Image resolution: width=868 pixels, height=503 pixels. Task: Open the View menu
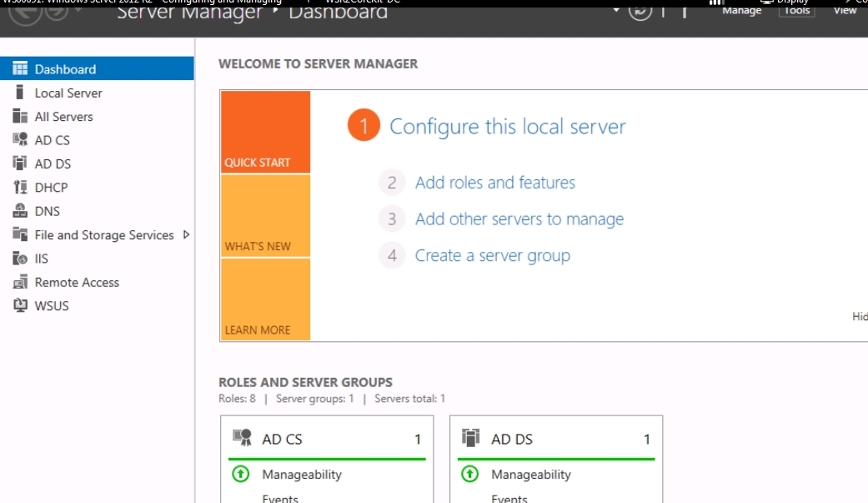point(845,11)
